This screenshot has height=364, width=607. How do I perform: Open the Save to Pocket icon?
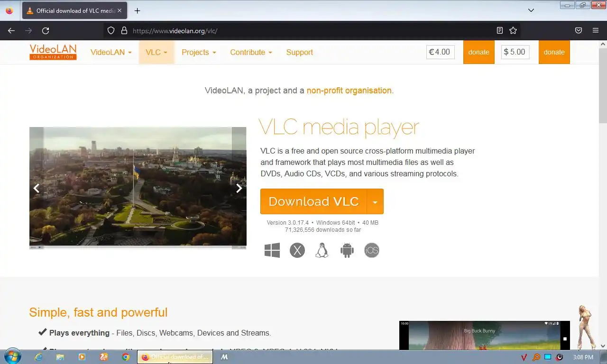coord(579,30)
